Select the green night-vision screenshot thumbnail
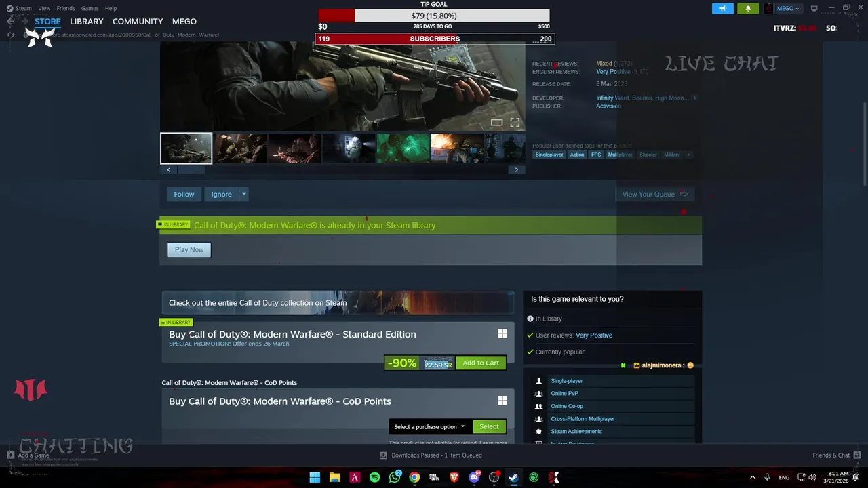868x488 pixels. 403,148
